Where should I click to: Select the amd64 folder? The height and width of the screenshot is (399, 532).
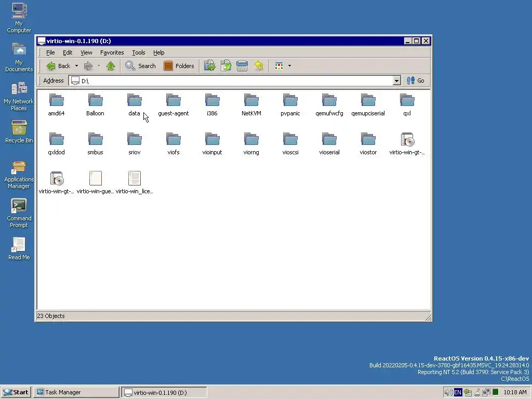click(56, 105)
